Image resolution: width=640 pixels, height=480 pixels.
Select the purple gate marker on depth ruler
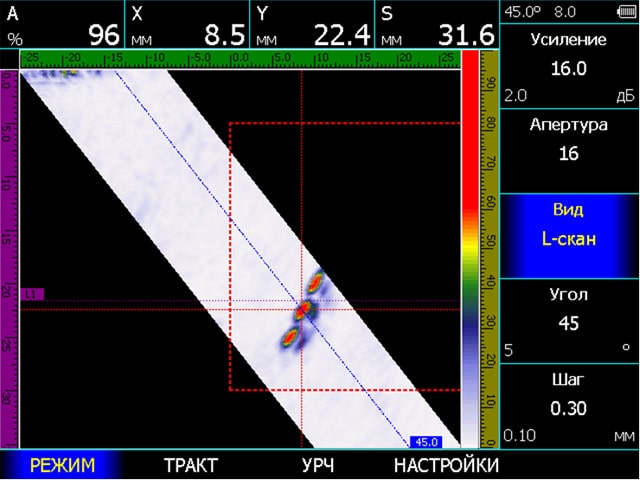32,294
